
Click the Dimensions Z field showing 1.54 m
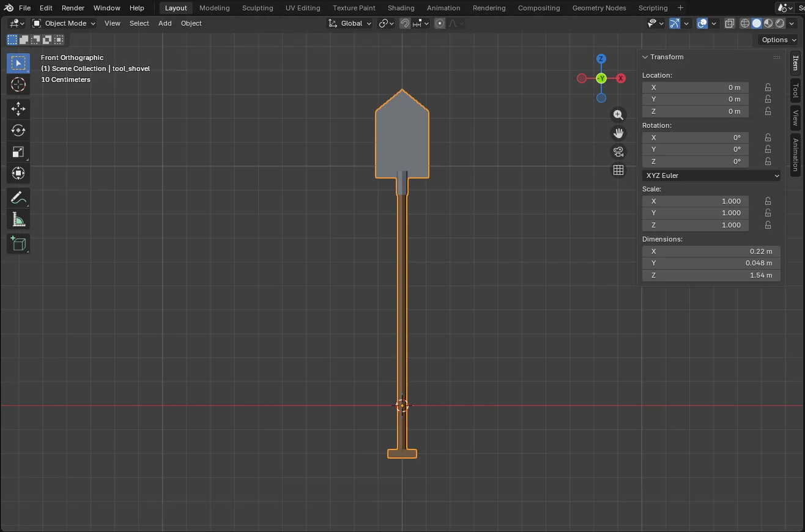coord(711,275)
